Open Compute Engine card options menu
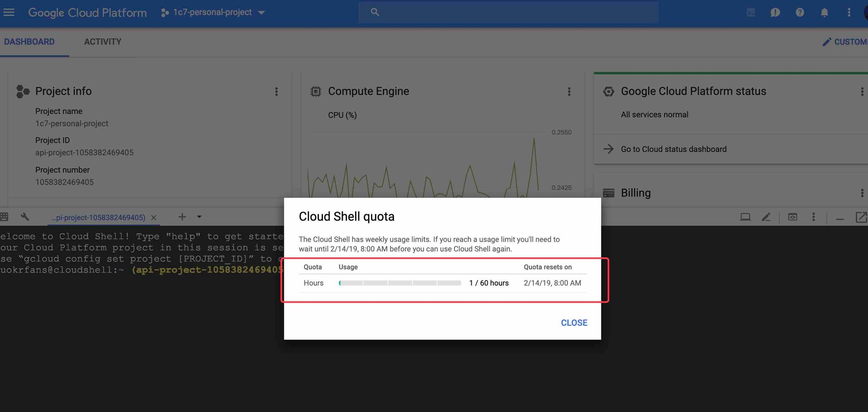Image resolution: width=868 pixels, height=412 pixels. coord(569,92)
